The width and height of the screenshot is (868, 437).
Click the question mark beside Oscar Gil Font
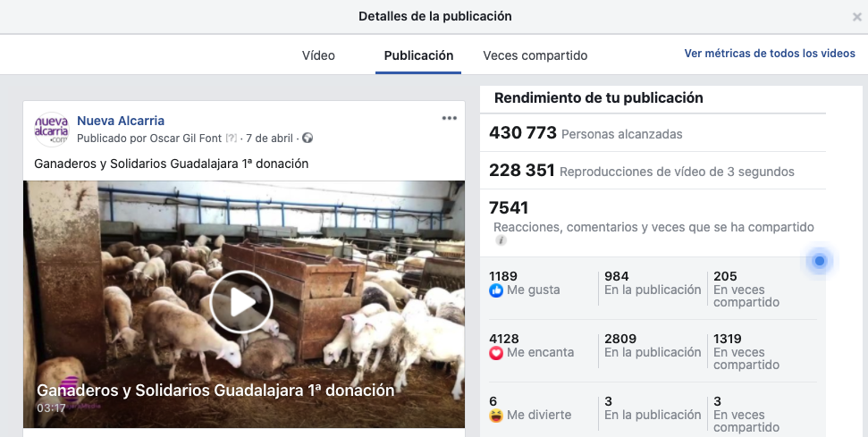[231, 139]
